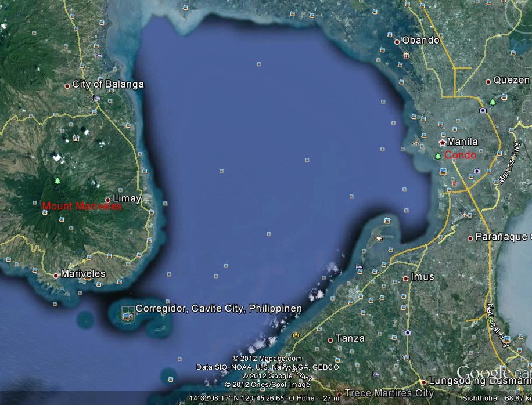The image size is (532, 405).
Task: Open the airplane airport icon west of Manila
Action: coord(415,143)
